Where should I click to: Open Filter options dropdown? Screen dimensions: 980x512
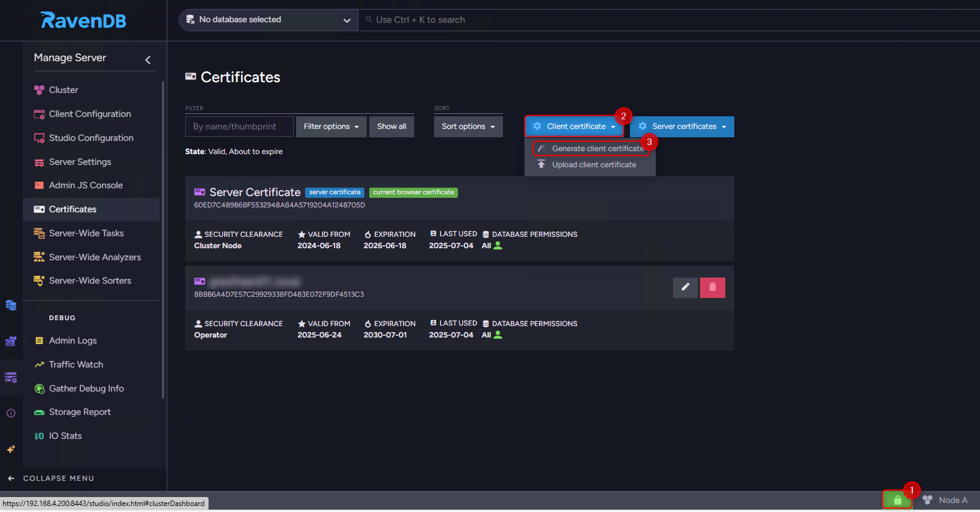click(331, 127)
